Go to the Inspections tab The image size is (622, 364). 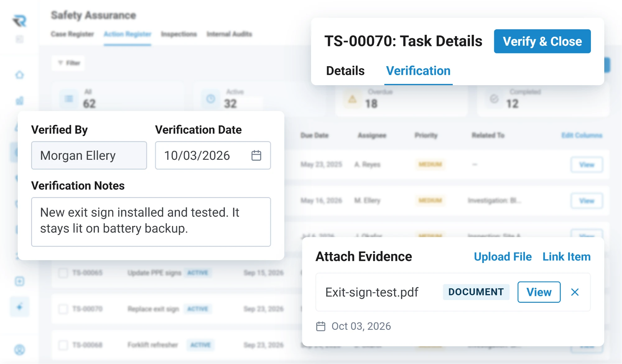click(179, 34)
